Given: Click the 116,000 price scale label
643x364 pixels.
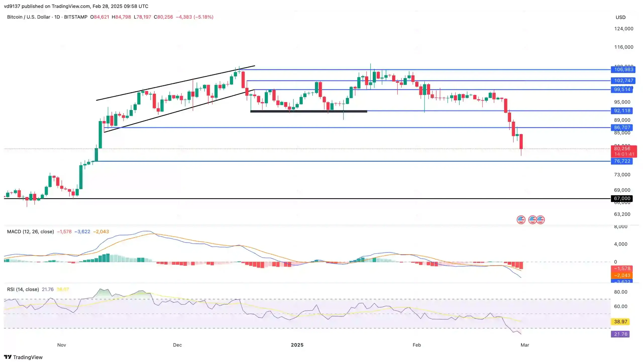Looking at the screenshot, I should [624, 47].
